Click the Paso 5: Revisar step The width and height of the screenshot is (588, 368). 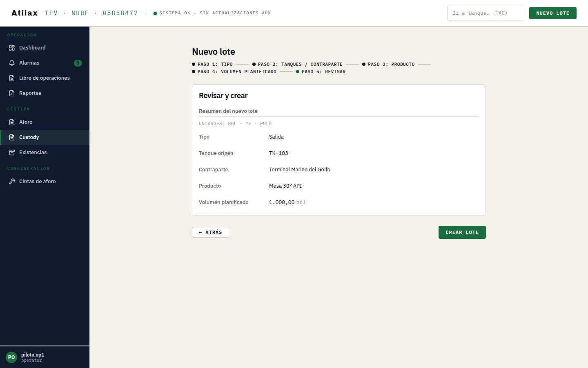click(x=321, y=72)
